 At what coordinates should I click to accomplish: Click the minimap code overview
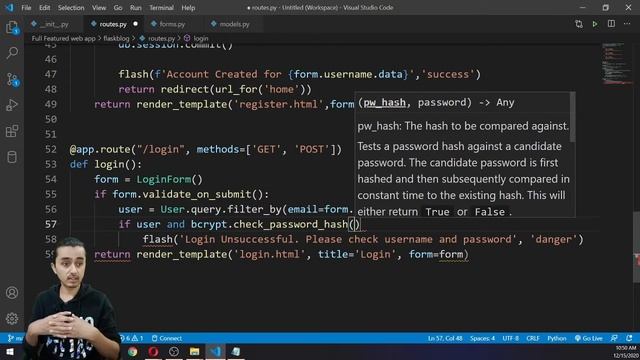coord(616,63)
